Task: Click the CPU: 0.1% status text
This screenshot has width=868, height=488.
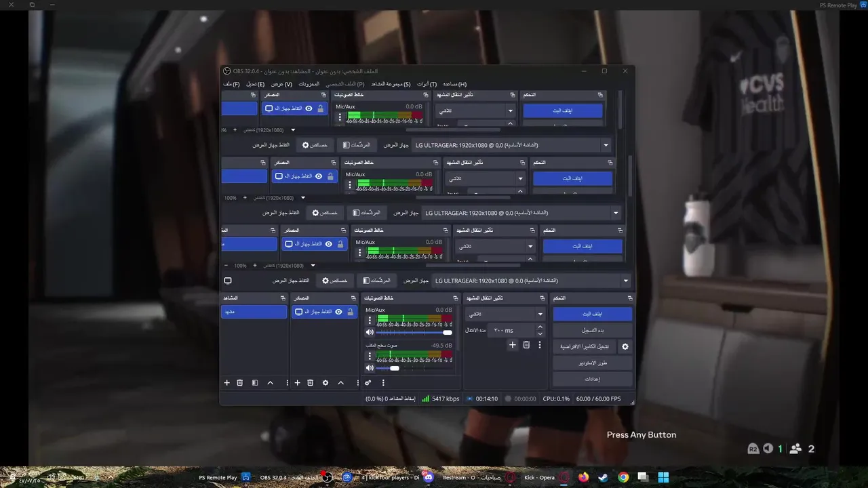Action: coord(556,399)
